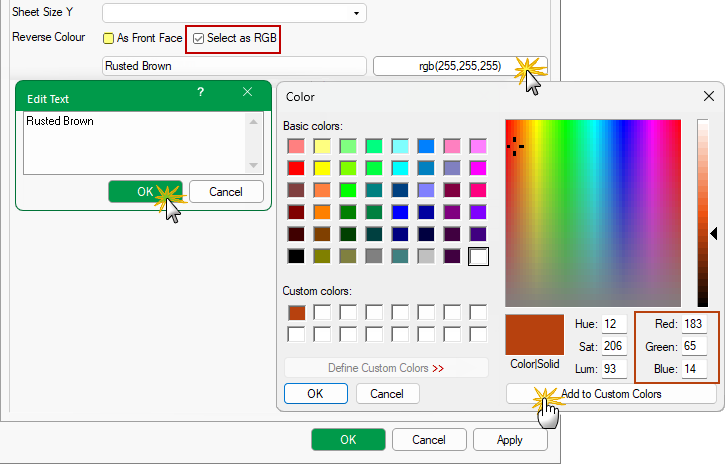The width and height of the screenshot is (725, 464).
Task: Click the Apply button
Action: click(x=510, y=439)
